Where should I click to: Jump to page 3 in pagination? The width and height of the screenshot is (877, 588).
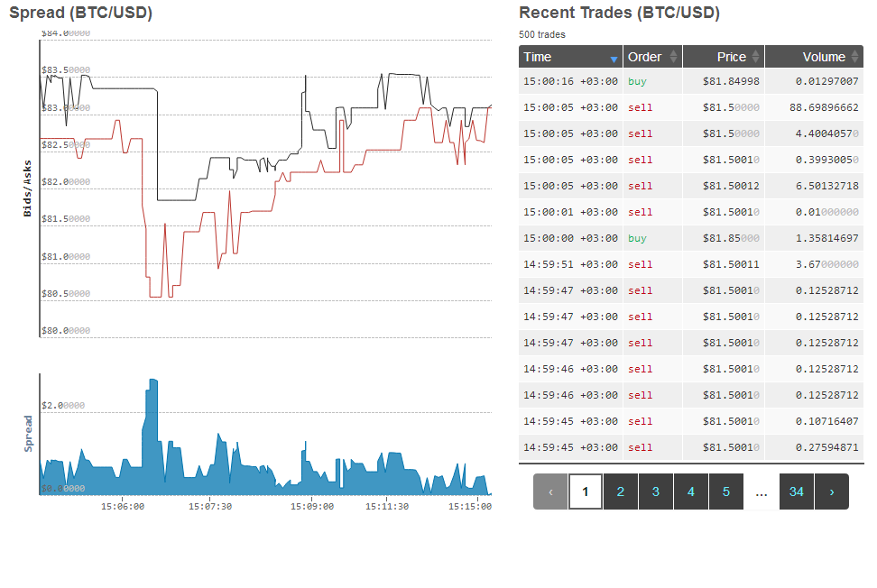tap(656, 492)
